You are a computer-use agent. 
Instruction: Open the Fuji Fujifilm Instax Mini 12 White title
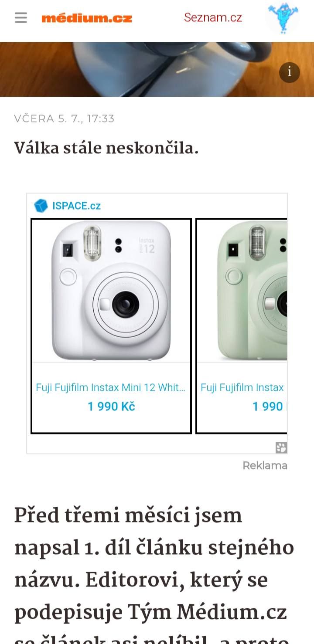(111, 387)
